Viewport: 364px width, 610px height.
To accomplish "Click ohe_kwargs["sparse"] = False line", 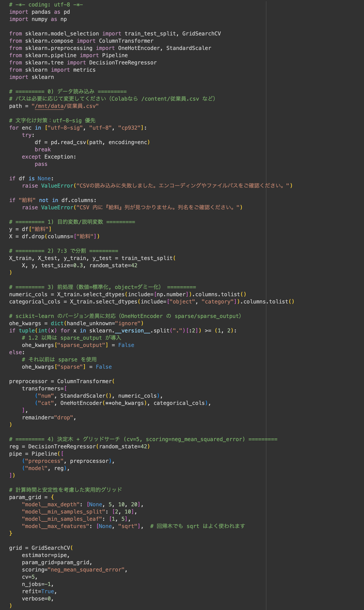I will 67,367.
